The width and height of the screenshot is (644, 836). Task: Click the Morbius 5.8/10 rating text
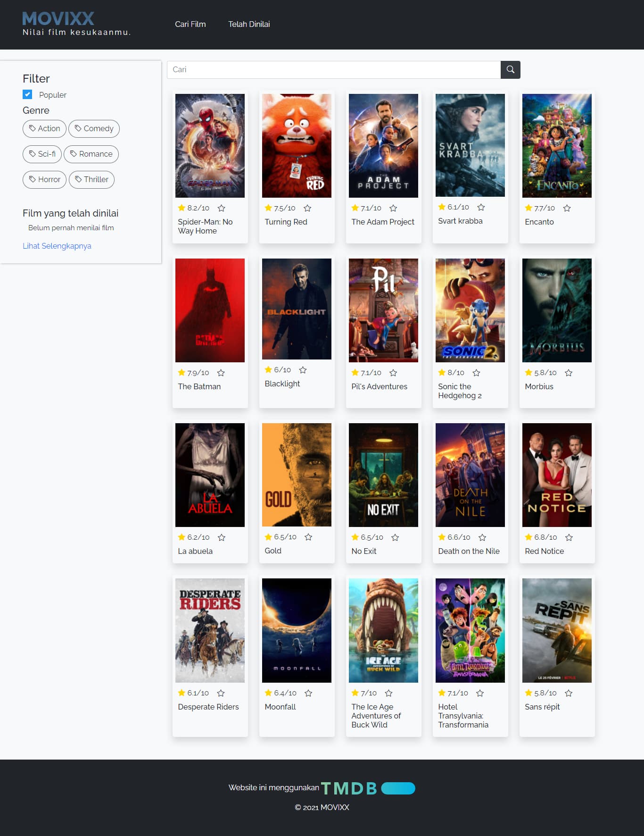(545, 373)
